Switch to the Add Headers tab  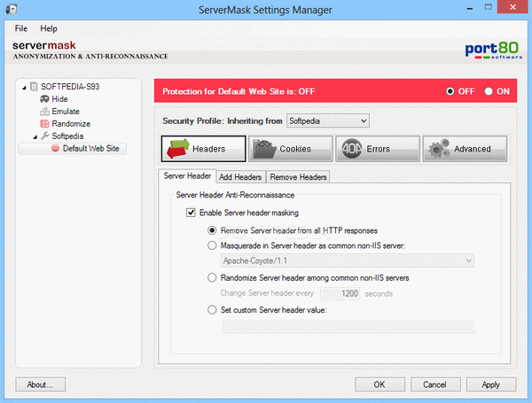pyautogui.click(x=240, y=177)
